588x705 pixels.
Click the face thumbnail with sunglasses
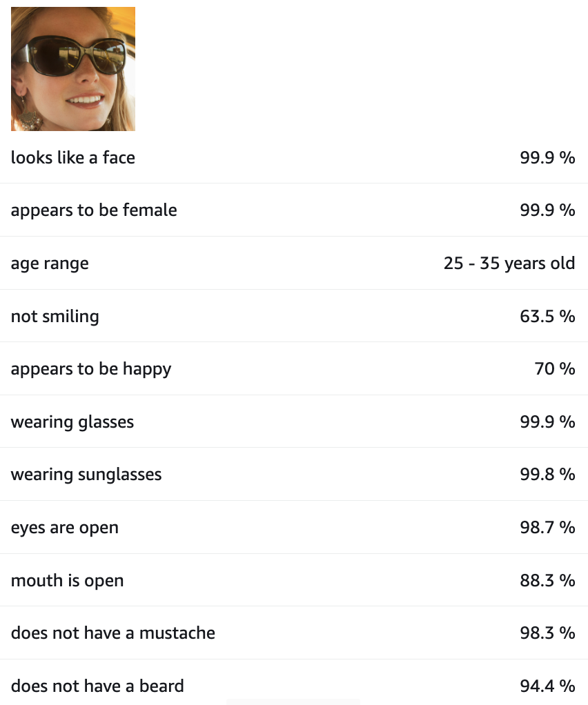(x=73, y=69)
